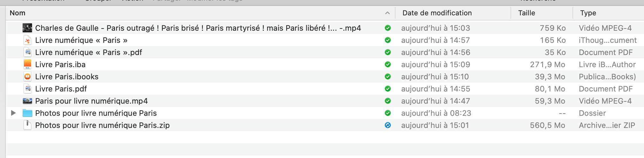Sort files by the Nom column header
Image resolution: width=644 pixels, height=158 pixels.
(x=18, y=13)
